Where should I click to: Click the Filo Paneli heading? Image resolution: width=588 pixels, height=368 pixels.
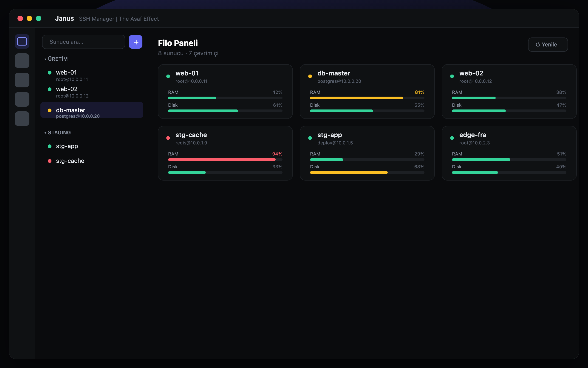point(178,43)
